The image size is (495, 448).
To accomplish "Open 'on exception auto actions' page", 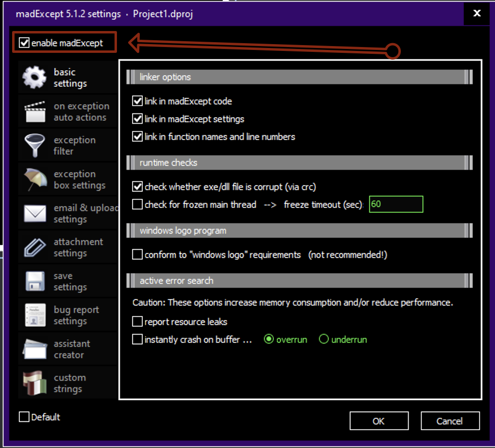I will tap(82, 112).
